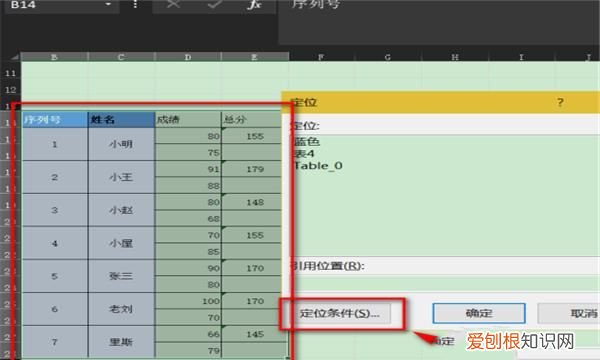Select Table_0 in the Go To list
This screenshot has height=360, width=600.
pyautogui.click(x=318, y=166)
